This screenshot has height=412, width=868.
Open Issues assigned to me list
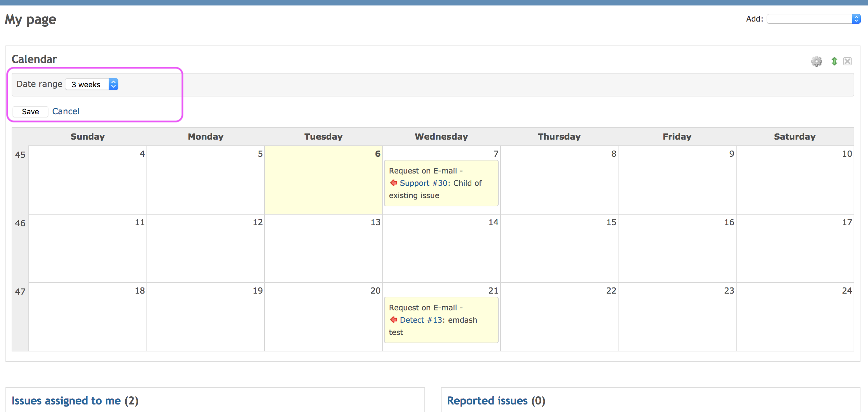coord(66,401)
